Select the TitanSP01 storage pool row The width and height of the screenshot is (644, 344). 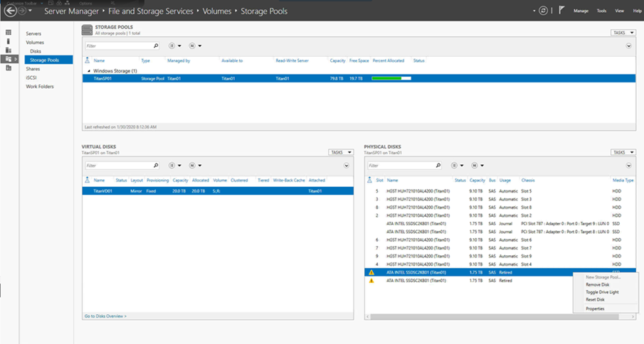coord(359,78)
